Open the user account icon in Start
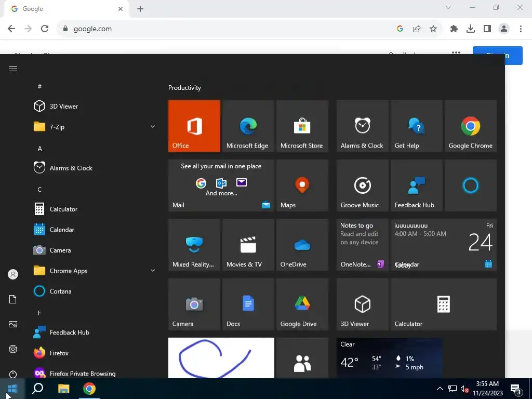The height and width of the screenshot is (399, 532). coord(13,274)
